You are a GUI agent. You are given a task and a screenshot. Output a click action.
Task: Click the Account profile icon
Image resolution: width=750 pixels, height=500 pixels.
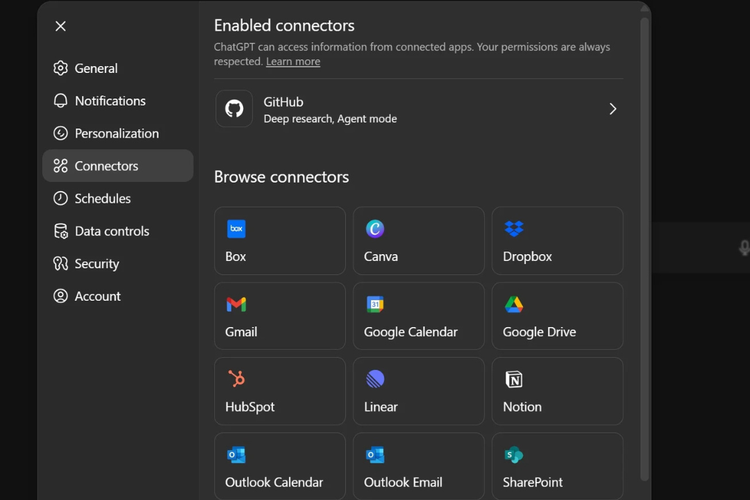tap(60, 296)
